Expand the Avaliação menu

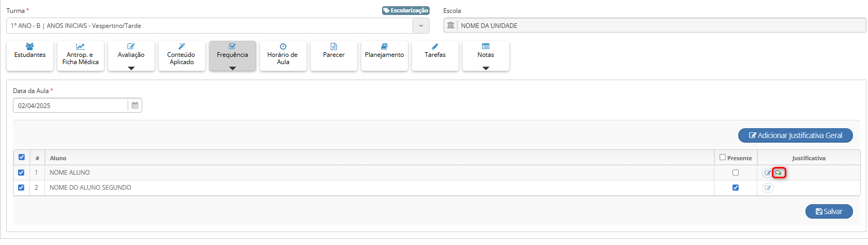click(x=131, y=56)
